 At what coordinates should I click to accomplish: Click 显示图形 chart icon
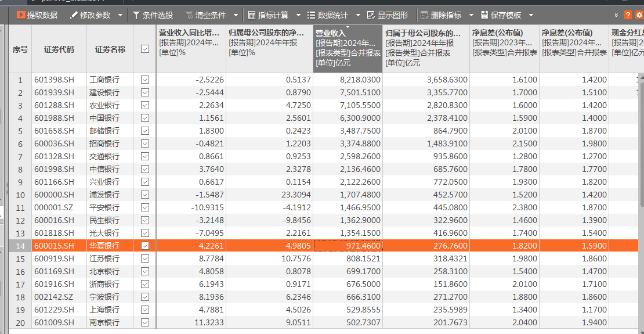[x=371, y=15]
